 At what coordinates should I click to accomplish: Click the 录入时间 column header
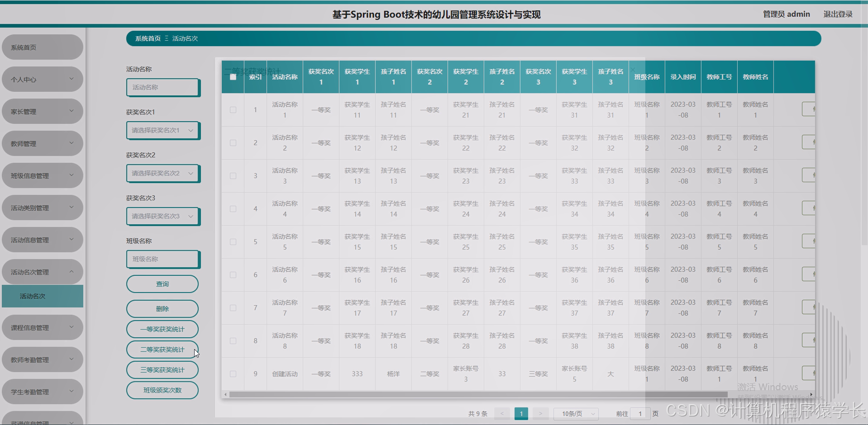tap(683, 77)
